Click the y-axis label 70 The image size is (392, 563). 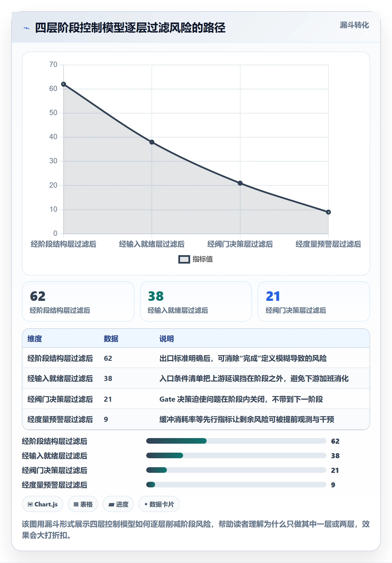53,65
